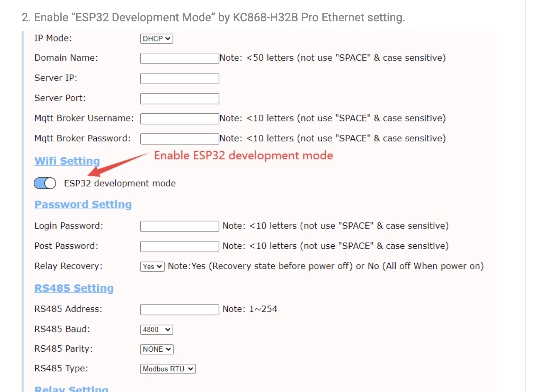The image size is (553, 392).
Task: Expand the RS485 Type Modbus RTU dropdown
Action: click(x=168, y=369)
